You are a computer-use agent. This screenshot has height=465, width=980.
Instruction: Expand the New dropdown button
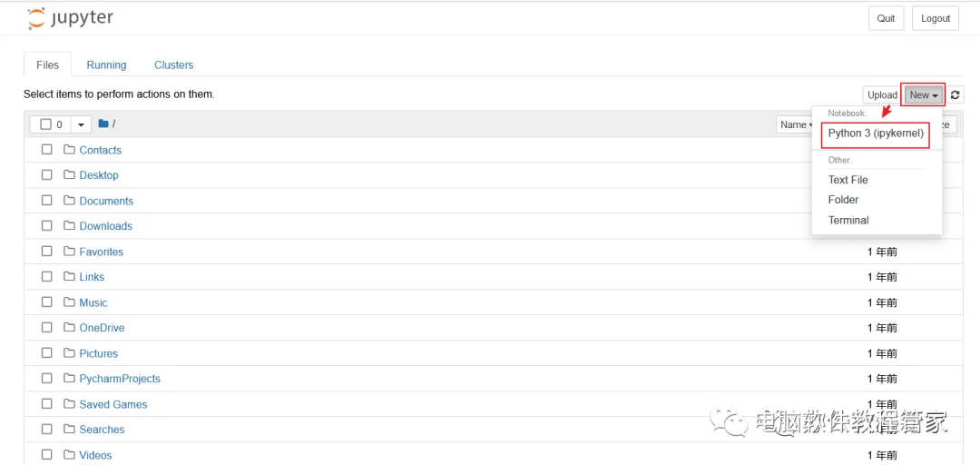pyautogui.click(x=924, y=94)
